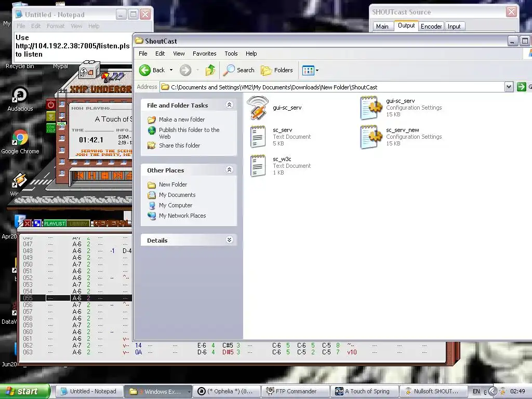Open the Back button history dropdown arrow
Screen dimensions: 532x399
pos(171,70)
